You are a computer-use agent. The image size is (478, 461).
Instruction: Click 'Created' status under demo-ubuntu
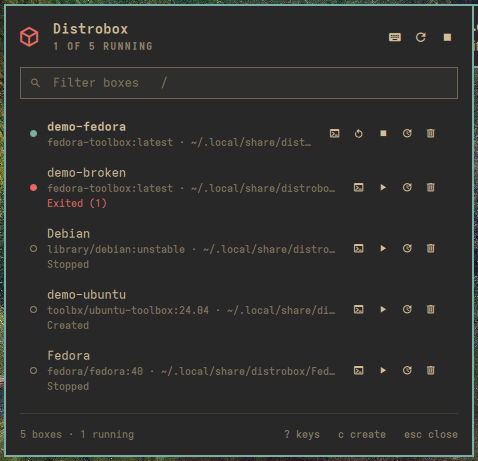pos(68,325)
